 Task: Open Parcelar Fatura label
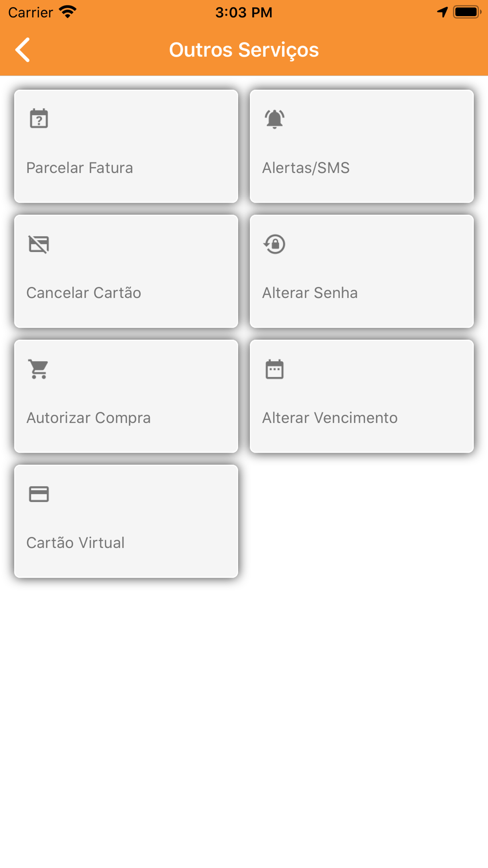pyautogui.click(x=80, y=168)
